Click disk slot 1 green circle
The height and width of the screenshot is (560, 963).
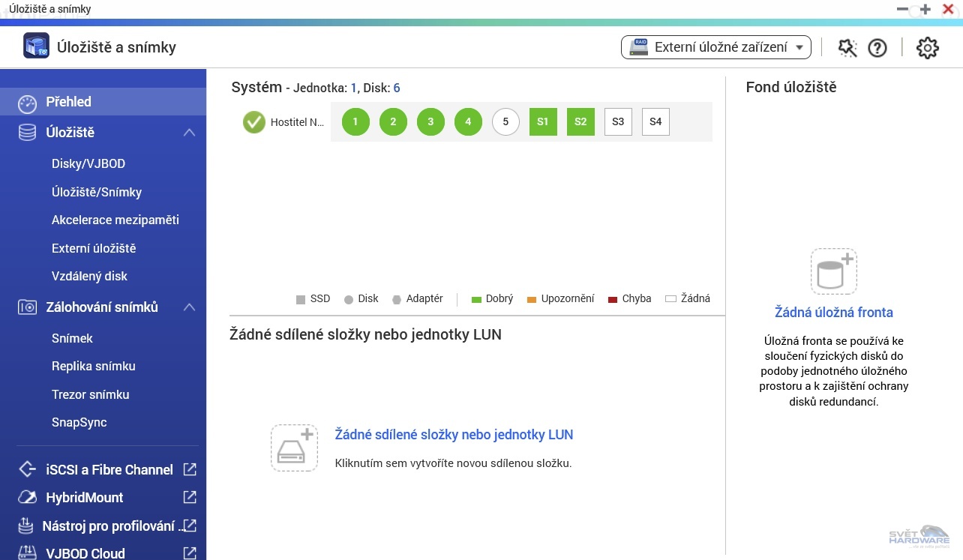coord(355,121)
